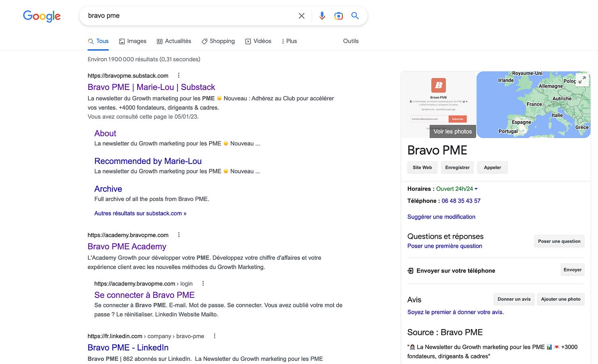Click Autres résultats sur substack.com
598x364 pixels.
tap(140, 213)
